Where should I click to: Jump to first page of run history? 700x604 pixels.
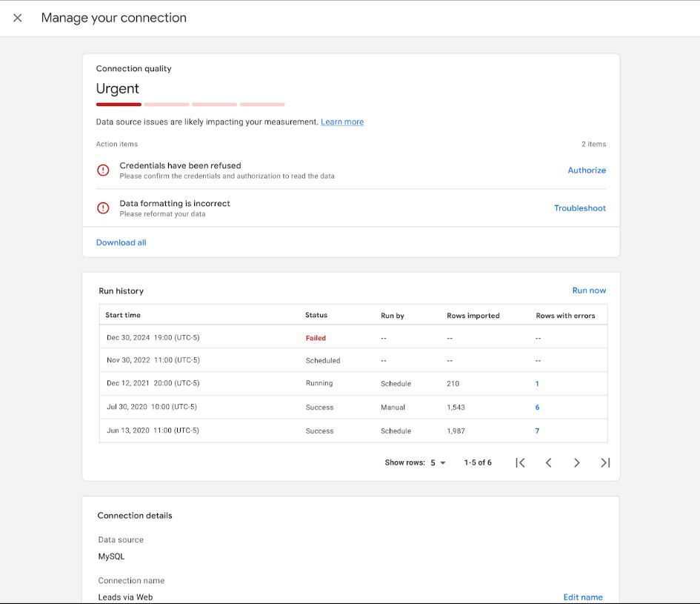(x=520, y=462)
